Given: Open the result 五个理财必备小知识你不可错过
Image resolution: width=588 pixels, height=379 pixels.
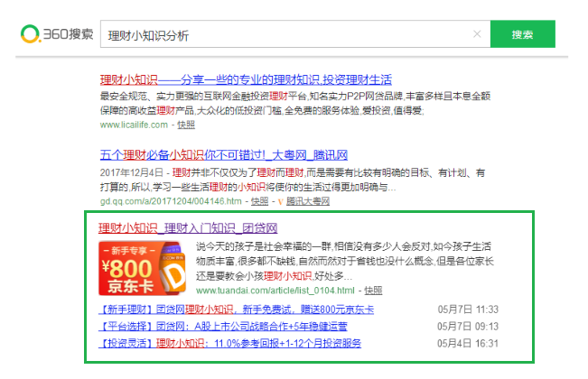Looking at the screenshot, I should [223, 155].
